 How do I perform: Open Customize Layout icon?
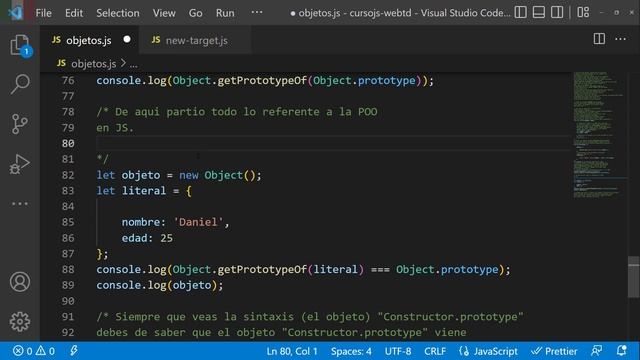tap(583, 12)
